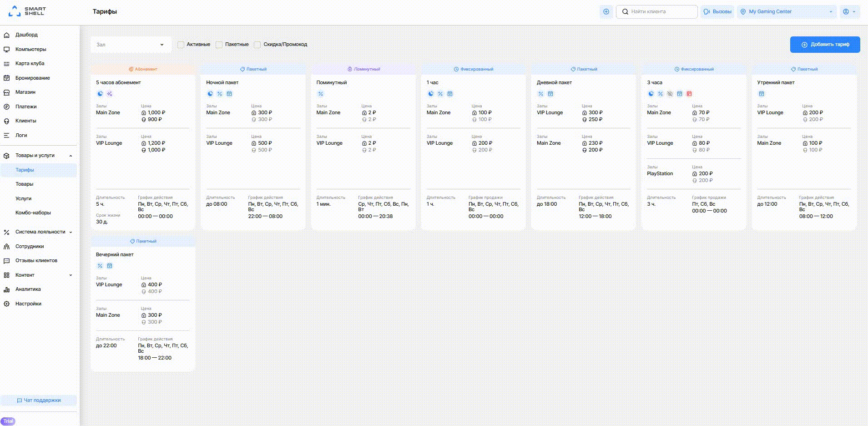This screenshot has width=868, height=426.
Task: Open Компьютеры via its monitor icon
Action: click(6, 49)
